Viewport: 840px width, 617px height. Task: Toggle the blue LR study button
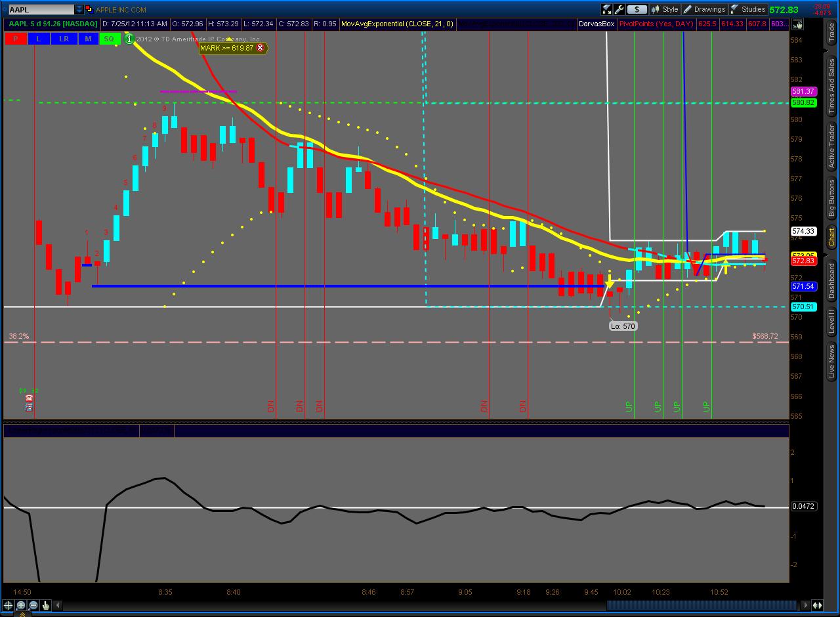pyautogui.click(x=64, y=39)
